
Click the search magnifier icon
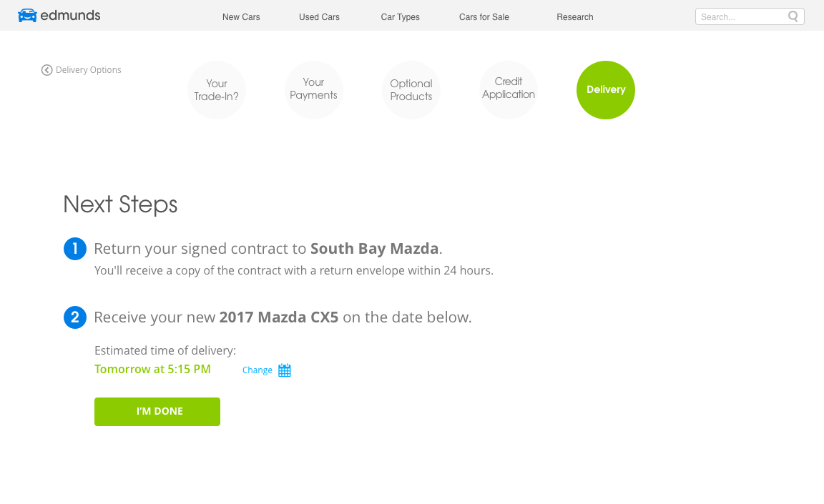point(793,16)
